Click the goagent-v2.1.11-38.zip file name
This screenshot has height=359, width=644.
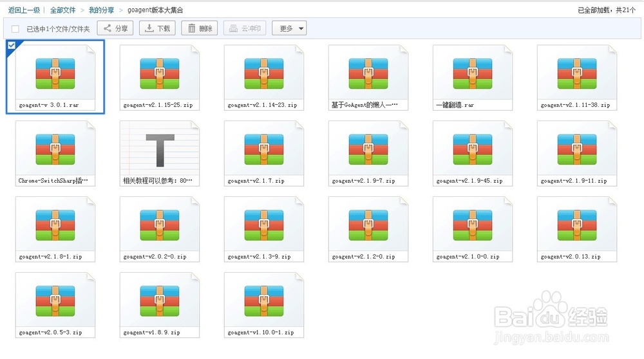(x=575, y=105)
